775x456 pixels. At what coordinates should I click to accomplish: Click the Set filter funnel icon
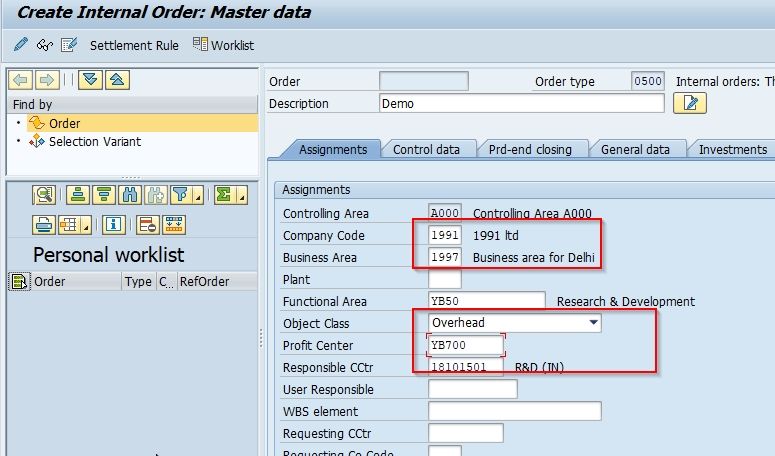(x=181, y=195)
